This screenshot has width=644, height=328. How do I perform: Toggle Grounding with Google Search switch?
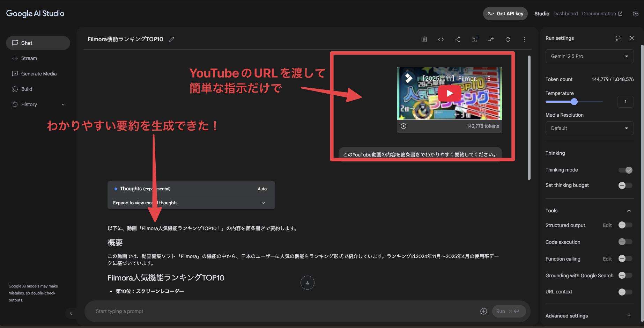[x=626, y=275]
